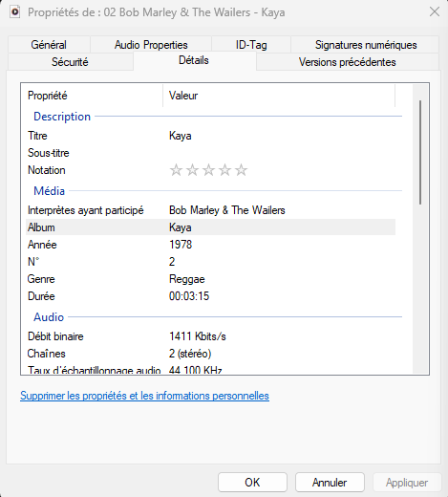Select the Chaînes property label

(47, 354)
